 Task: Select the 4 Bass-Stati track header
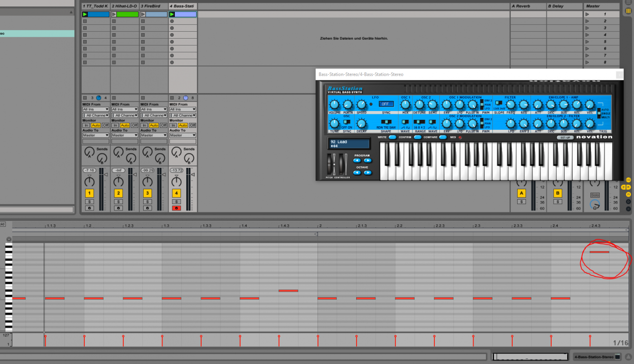[182, 6]
